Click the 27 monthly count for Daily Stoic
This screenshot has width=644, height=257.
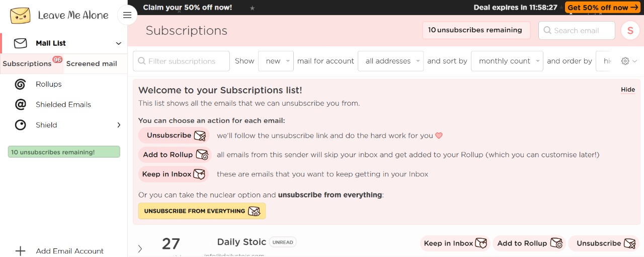click(x=171, y=244)
